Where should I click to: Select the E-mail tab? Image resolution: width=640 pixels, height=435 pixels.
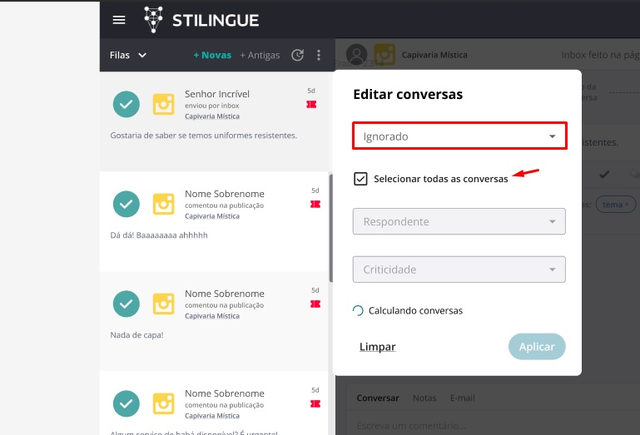pyautogui.click(x=462, y=398)
